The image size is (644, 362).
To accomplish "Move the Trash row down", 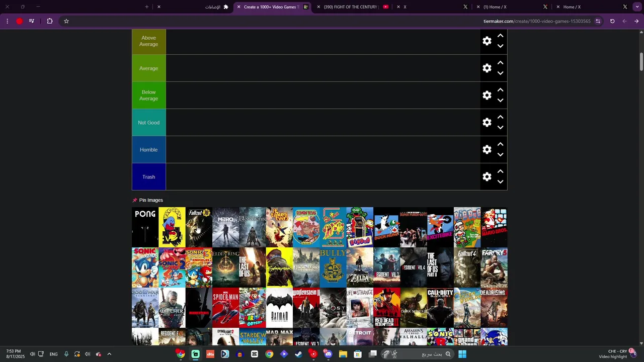I will pyautogui.click(x=500, y=182).
